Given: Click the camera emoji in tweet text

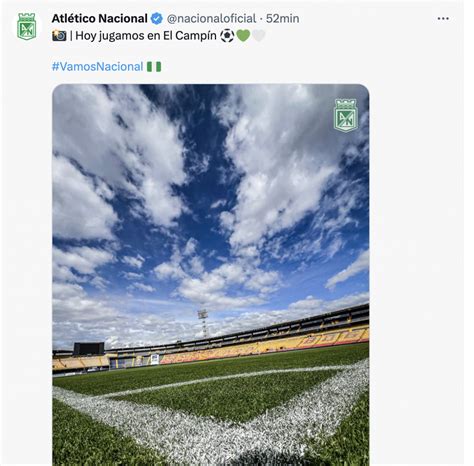Looking at the screenshot, I should [x=59, y=36].
